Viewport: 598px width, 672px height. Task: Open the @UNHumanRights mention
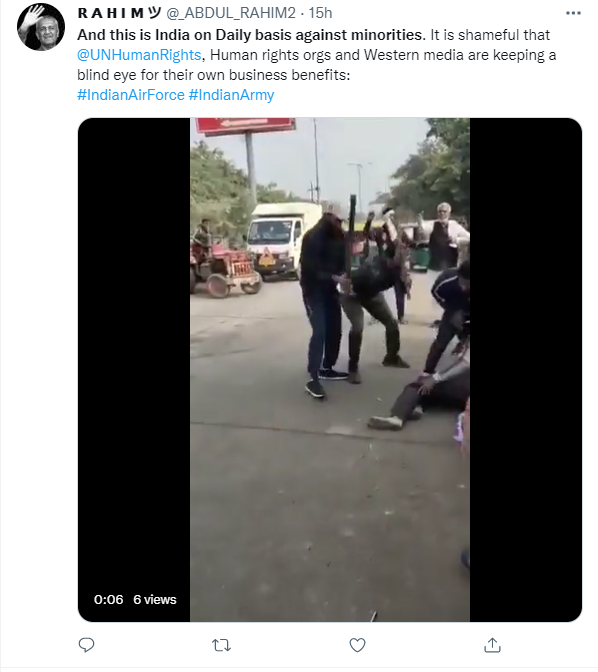(139, 55)
